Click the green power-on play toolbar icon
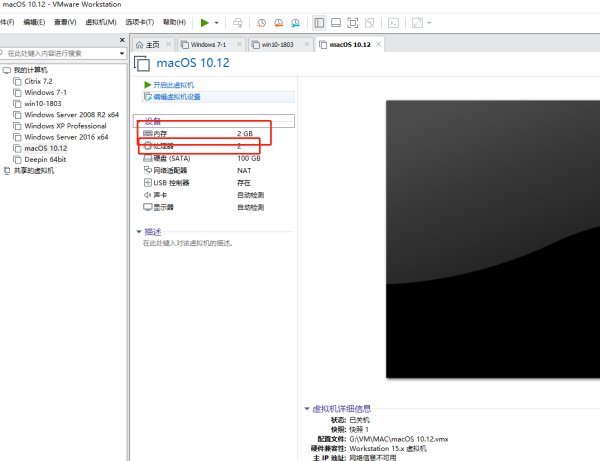Image resolution: width=600 pixels, height=461 pixels. tap(205, 23)
